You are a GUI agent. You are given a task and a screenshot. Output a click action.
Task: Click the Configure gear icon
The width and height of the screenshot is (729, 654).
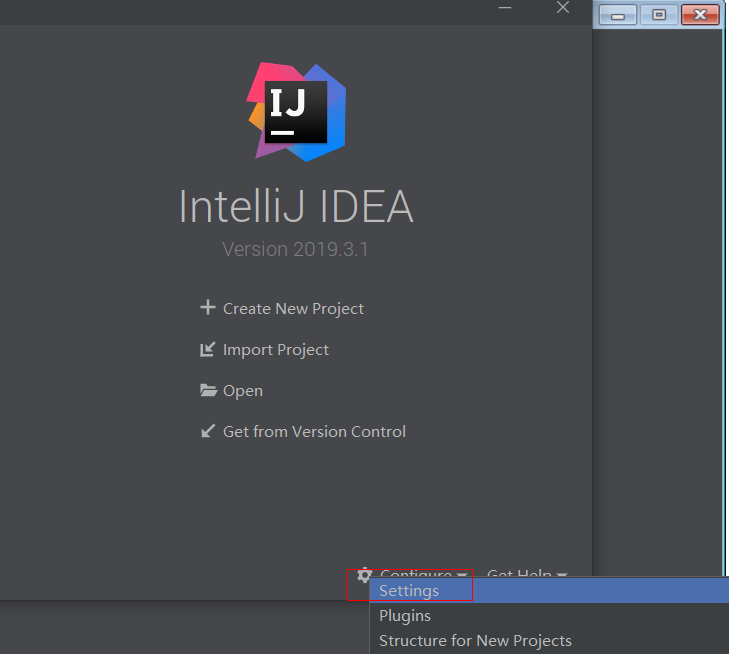pyautogui.click(x=364, y=574)
